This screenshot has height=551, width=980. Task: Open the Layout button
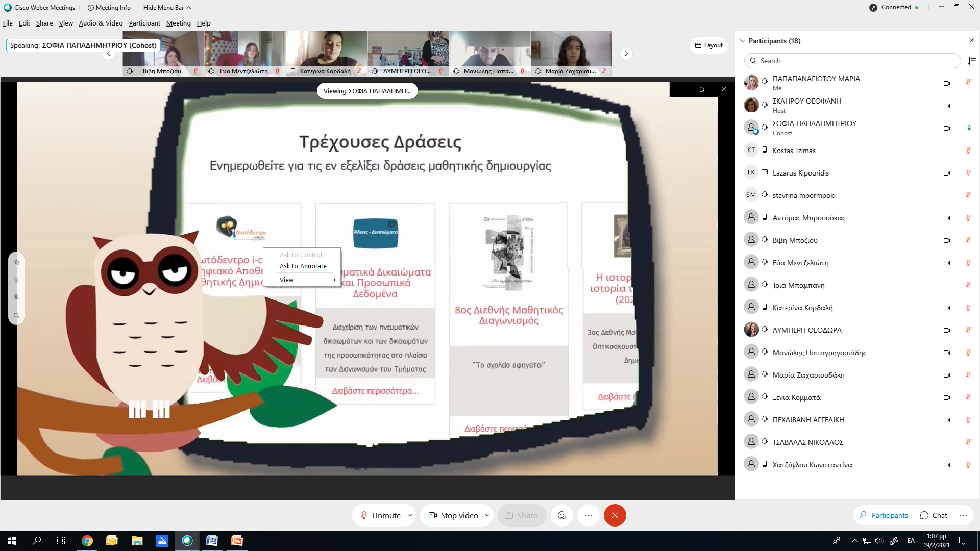click(x=708, y=45)
